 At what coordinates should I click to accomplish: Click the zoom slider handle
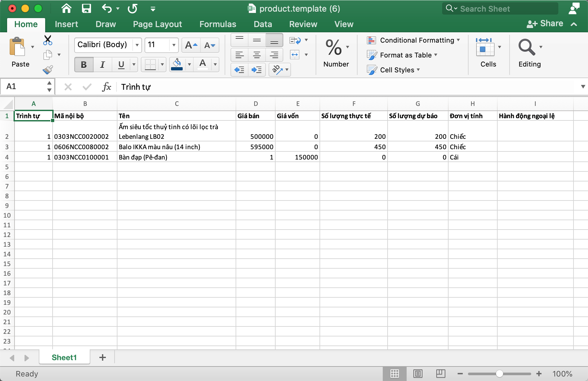(500, 374)
